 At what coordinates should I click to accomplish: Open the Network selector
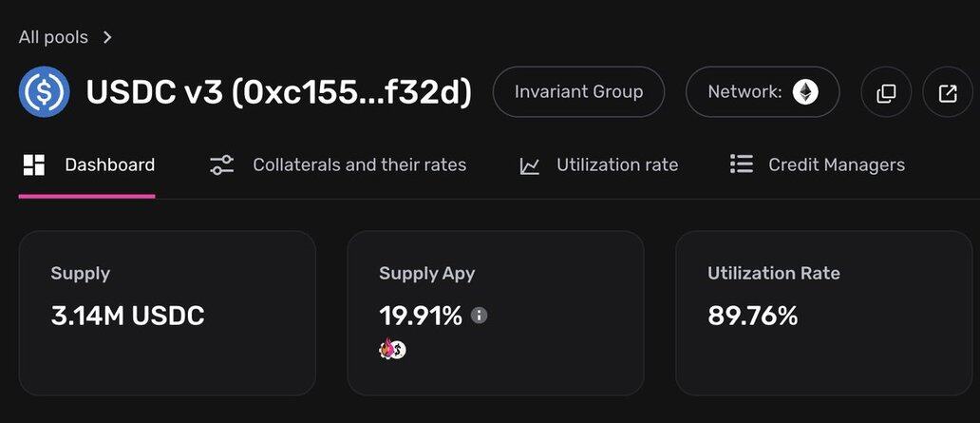point(762,92)
